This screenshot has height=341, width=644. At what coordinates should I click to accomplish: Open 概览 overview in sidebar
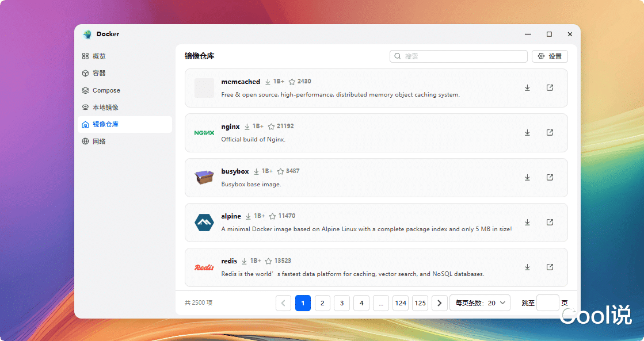pos(125,56)
